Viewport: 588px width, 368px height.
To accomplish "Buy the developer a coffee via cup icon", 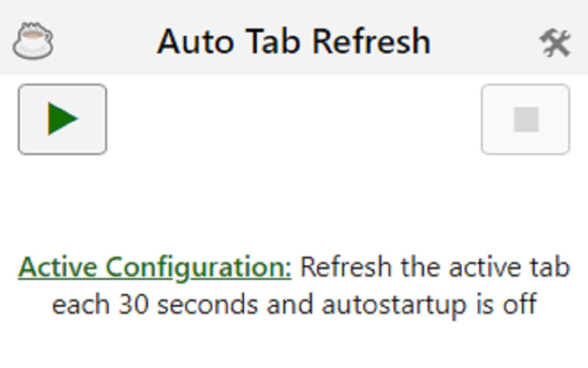I will pos(33,41).
